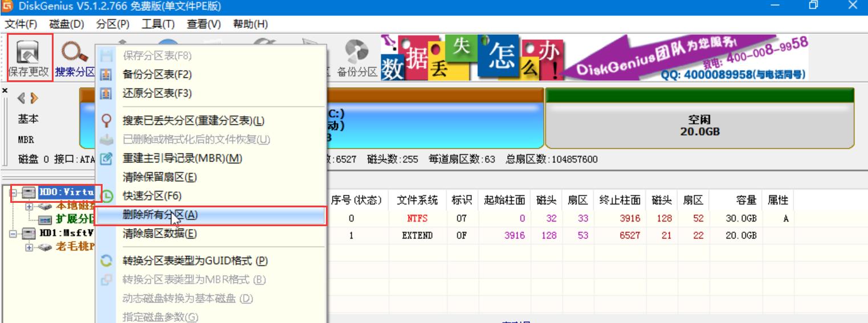
Task: Click the 扩展分区 partition icon in tree
Action: pyautogui.click(x=46, y=219)
